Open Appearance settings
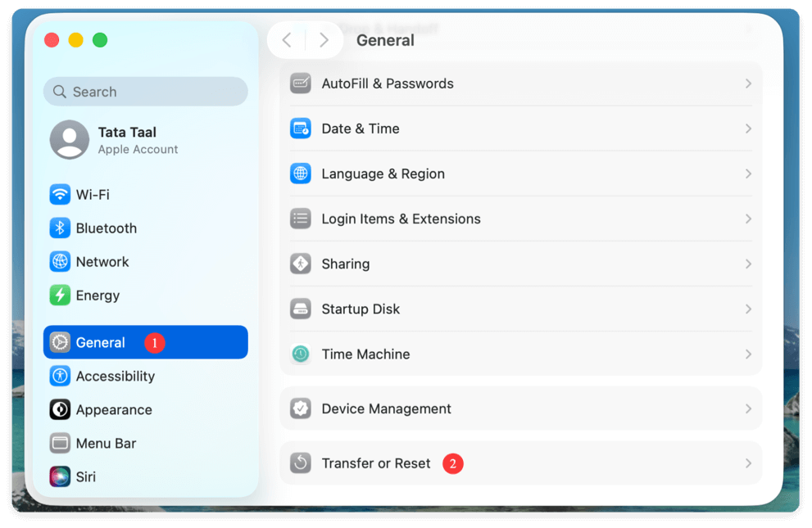The height and width of the screenshot is (528, 812). click(x=111, y=409)
